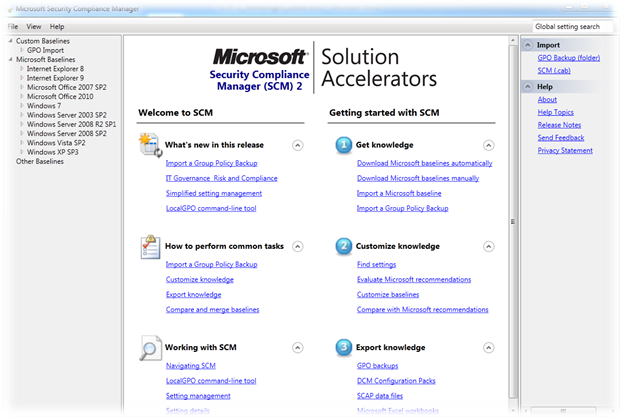Open the 'Navigating SCM' link
Viewport: 624px width, 419px height.
pos(190,366)
